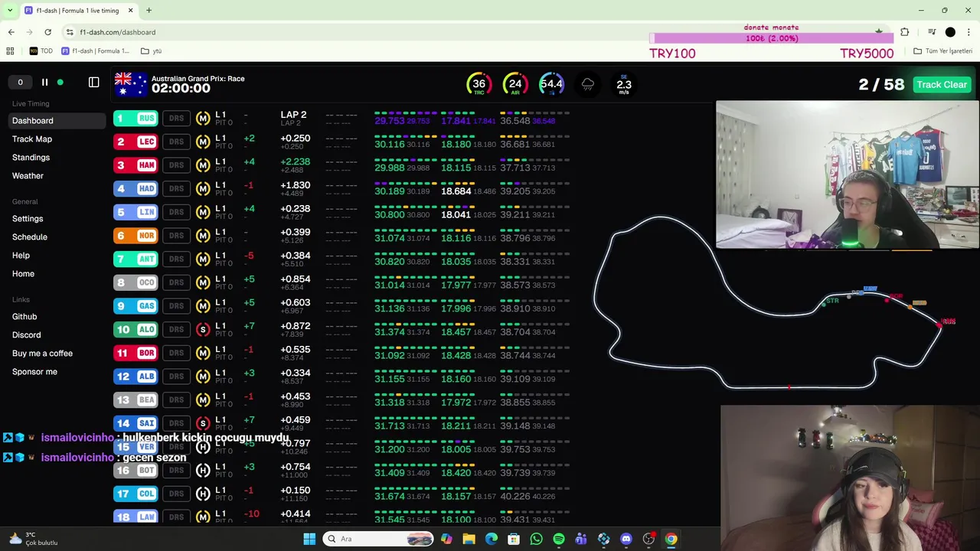Reload the f1-dash page
980x551 pixels.
[x=47, y=32]
